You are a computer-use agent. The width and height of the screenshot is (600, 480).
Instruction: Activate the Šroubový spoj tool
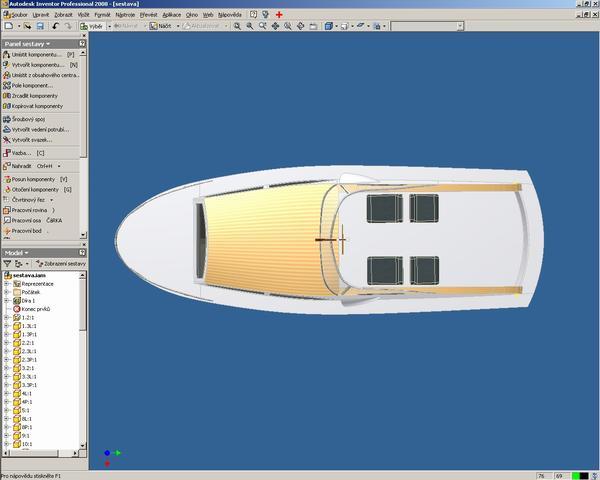pyautogui.click(x=30, y=119)
